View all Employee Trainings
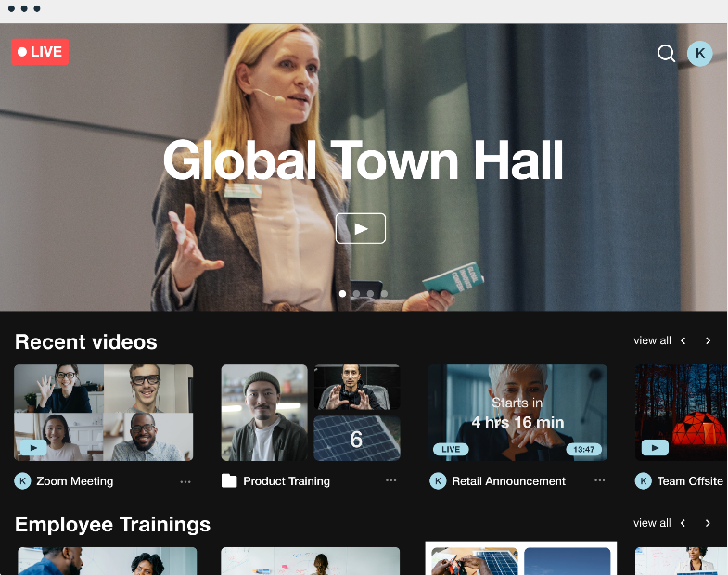 652,523
